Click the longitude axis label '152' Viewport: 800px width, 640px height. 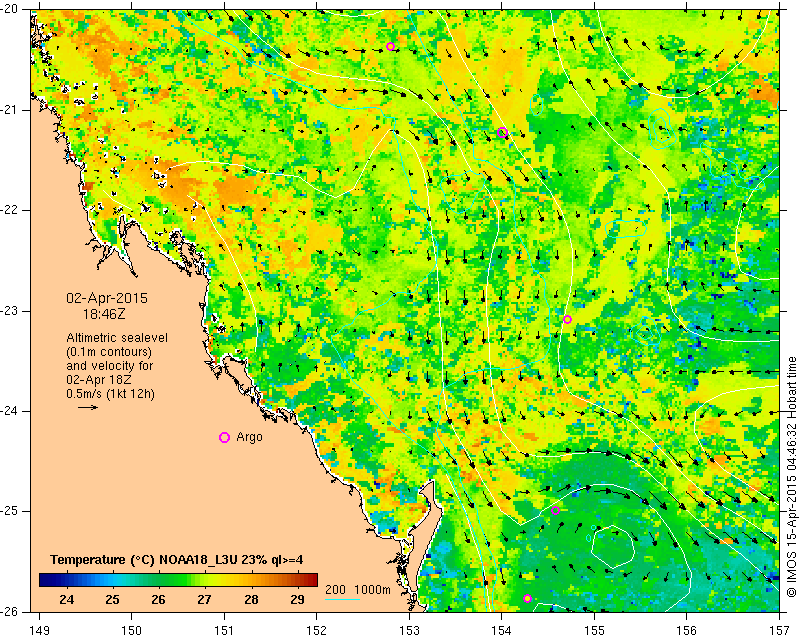(x=317, y=631)
